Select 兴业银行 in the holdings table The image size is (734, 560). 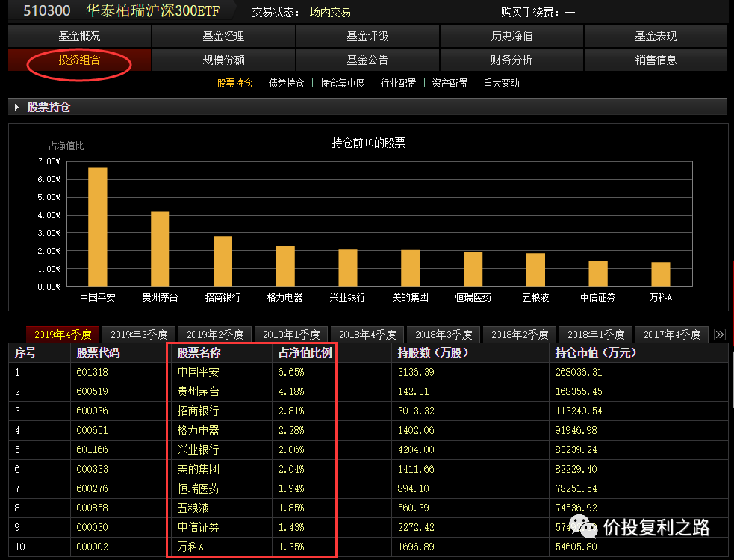coord(198,450)
